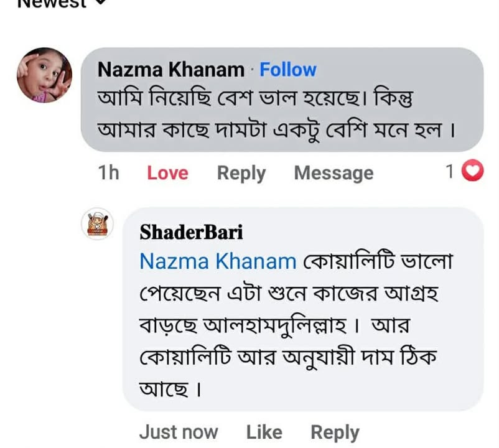The height and width of the screenshot is (448, 499).
Task: Message Nazma Khanam from her comment
Action: tap(333, 173)
